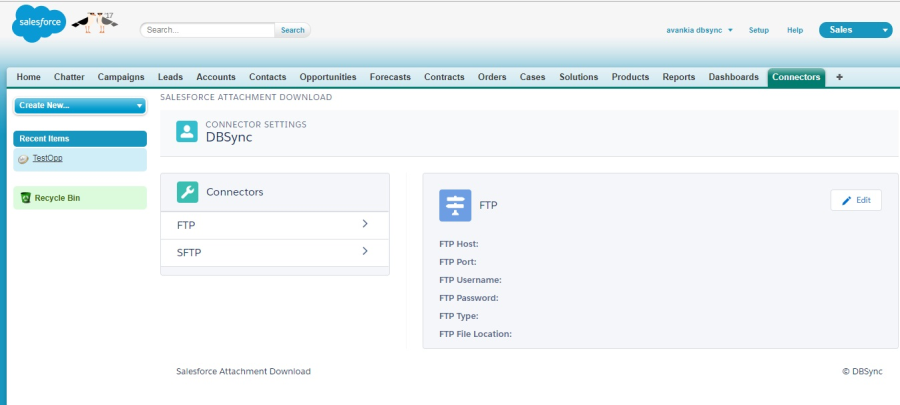Expand the FTP connector row chevron

(366, 224)
